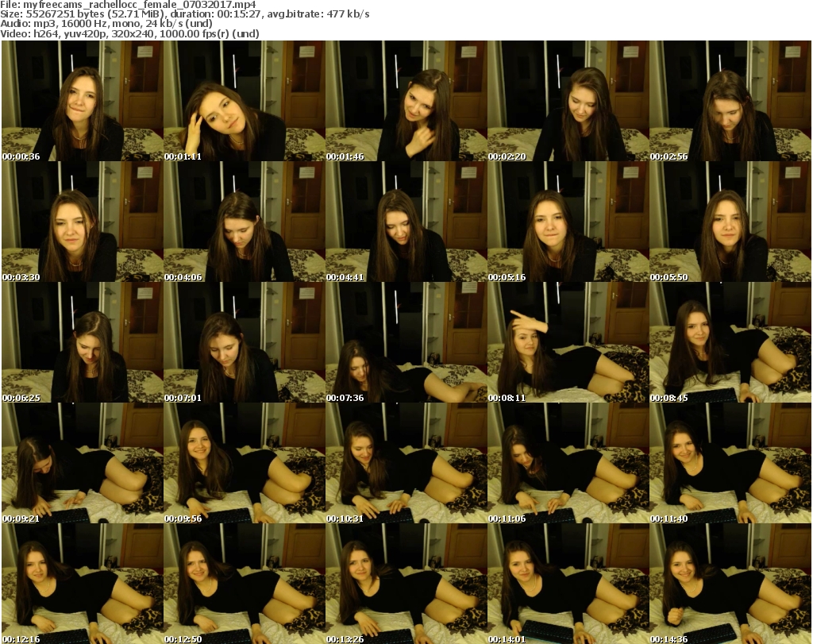Click the Size and duration info line

[x=184, y=14]
